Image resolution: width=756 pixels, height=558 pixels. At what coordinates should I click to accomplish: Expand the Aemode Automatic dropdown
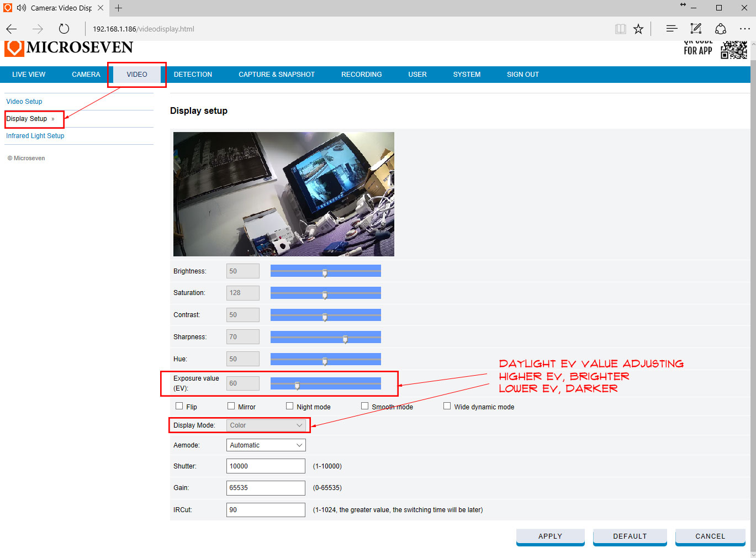pyautogui.click(x=266, y=445)
